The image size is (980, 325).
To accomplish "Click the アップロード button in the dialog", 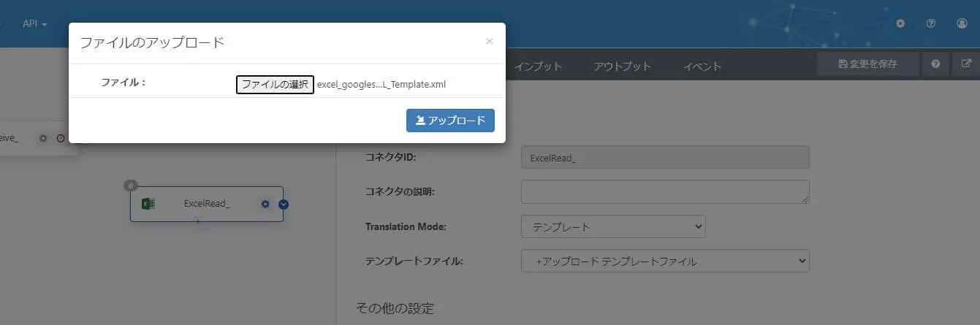I will pyautogui.click(x=450, y=121).
